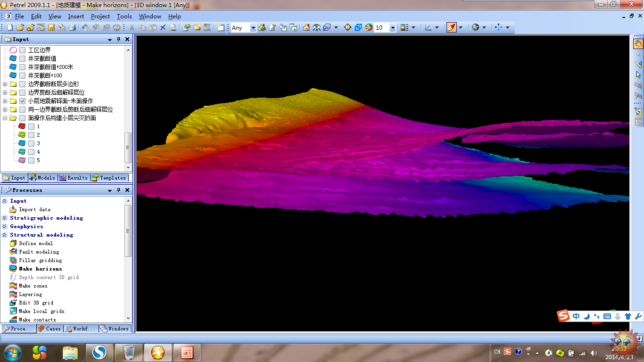Viewport: 644px width, 362px height.
Task: Open the Any window-type dropdown
Action: click(253, 28)
